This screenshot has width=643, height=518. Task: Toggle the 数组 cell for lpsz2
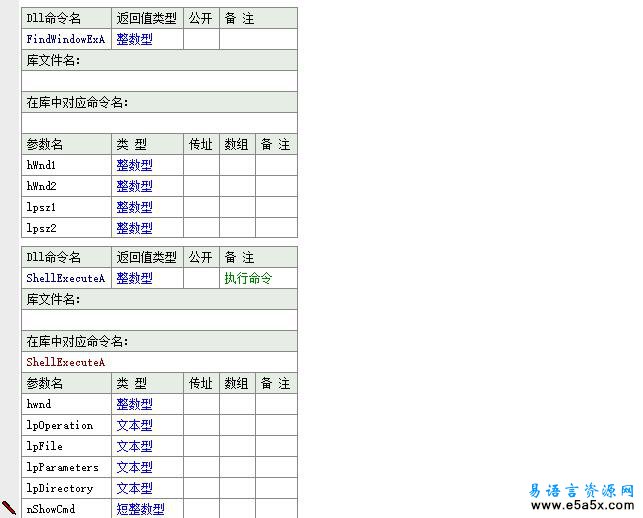pos(237,228)
